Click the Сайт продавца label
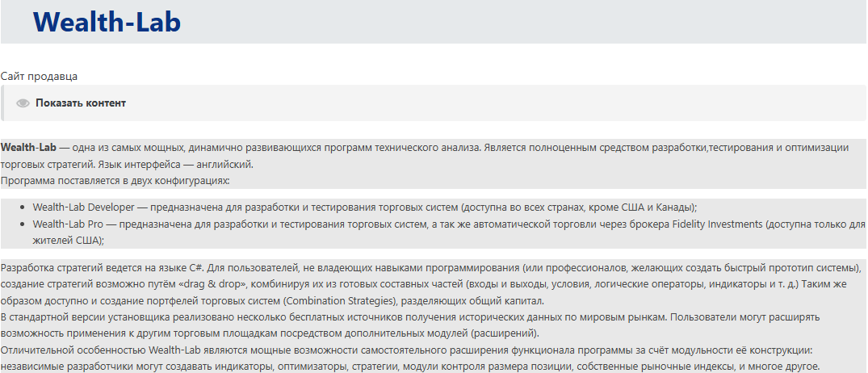The image size is (868, 373). pos(39,76)
